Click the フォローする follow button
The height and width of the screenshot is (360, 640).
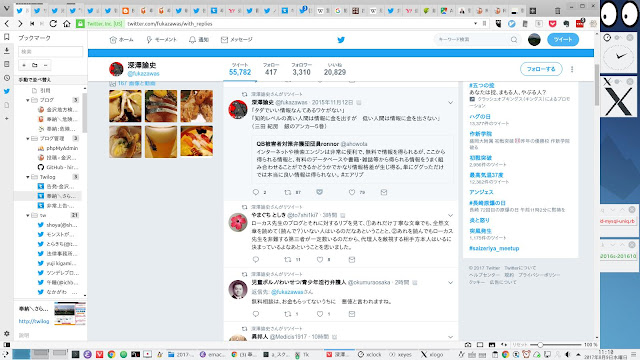coord(541,69)
